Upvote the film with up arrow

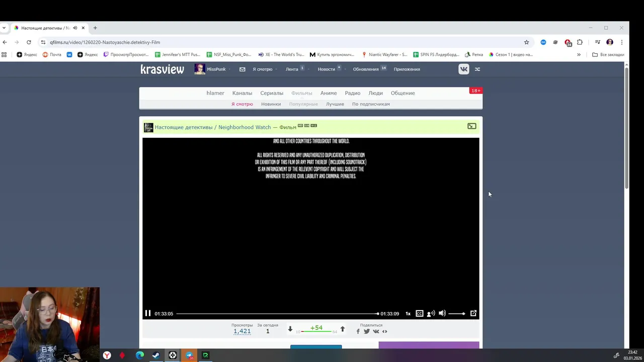(x=343, y=329)
